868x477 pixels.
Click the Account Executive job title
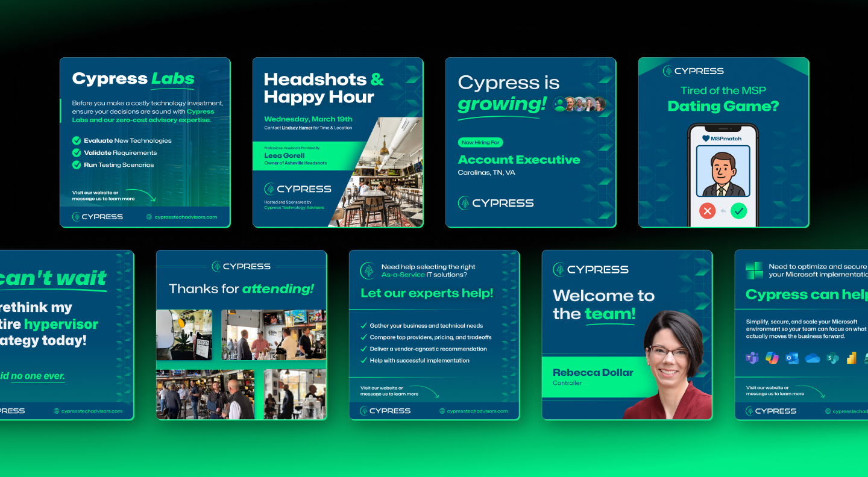519,160
